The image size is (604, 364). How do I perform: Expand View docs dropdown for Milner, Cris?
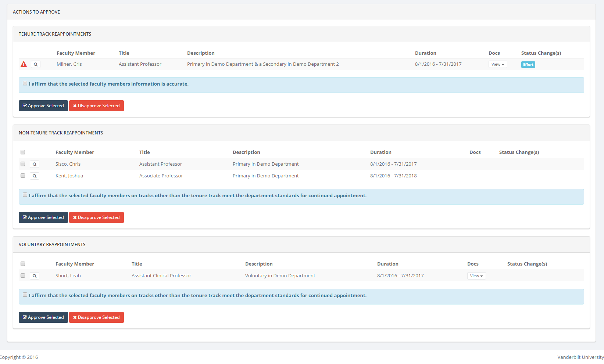(498, 64)
